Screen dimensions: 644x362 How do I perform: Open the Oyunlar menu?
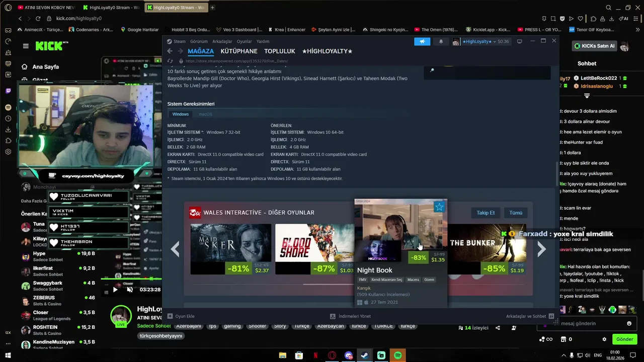pyautogui.click(x=245, y=41)
